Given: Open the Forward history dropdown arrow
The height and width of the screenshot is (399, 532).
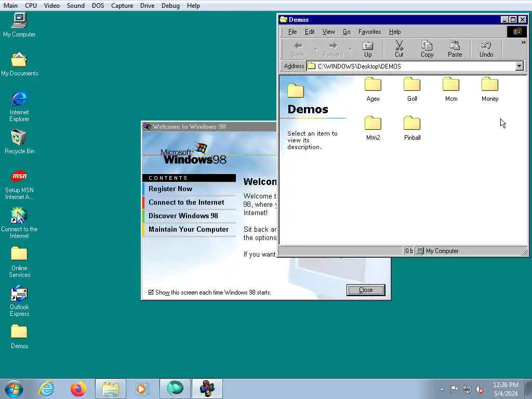Looking at the screenshot, I should tap(351, 49).
